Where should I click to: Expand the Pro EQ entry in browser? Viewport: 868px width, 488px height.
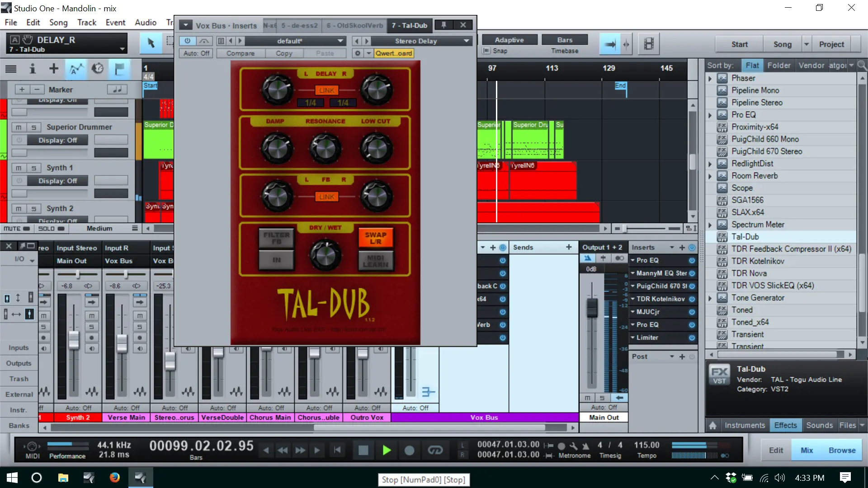point(710,115)
